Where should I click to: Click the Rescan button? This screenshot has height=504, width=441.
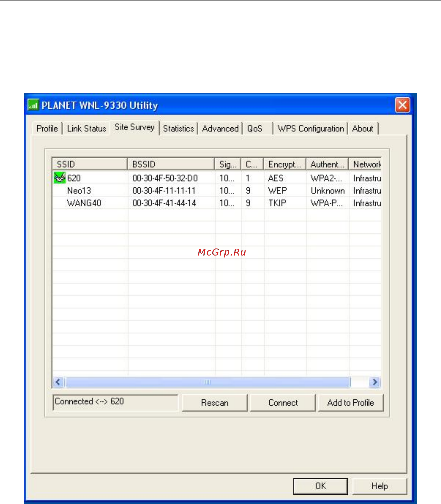(x=215, y=402)
